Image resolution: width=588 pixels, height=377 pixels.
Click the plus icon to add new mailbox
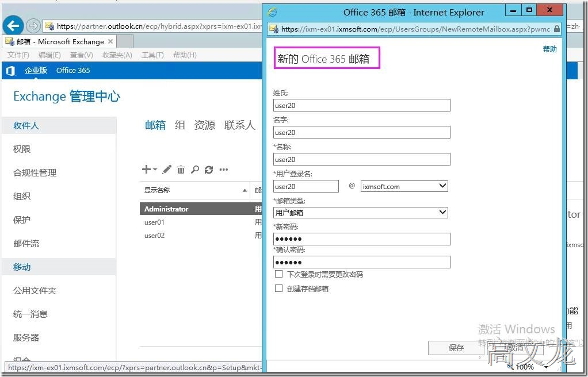[x=146, y=170]
